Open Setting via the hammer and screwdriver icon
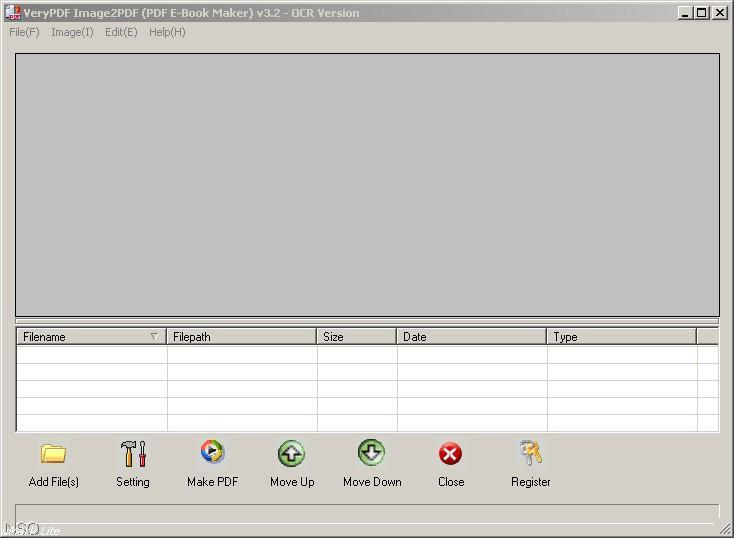Screen dimensions: 734x538 point(133,453)
